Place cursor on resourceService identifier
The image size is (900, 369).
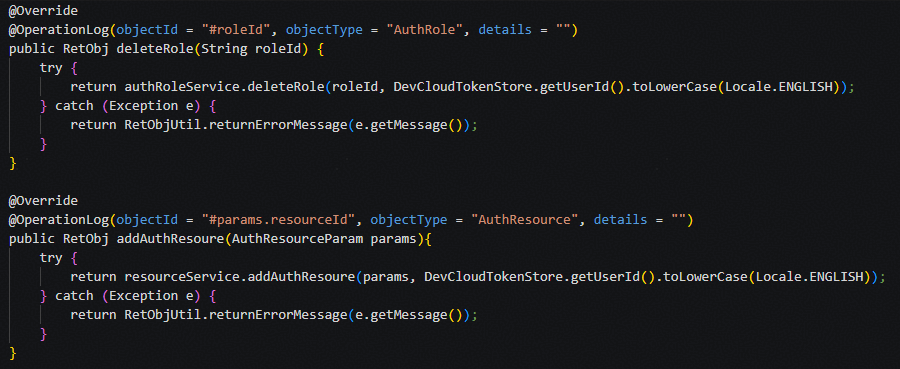[181, 277]
